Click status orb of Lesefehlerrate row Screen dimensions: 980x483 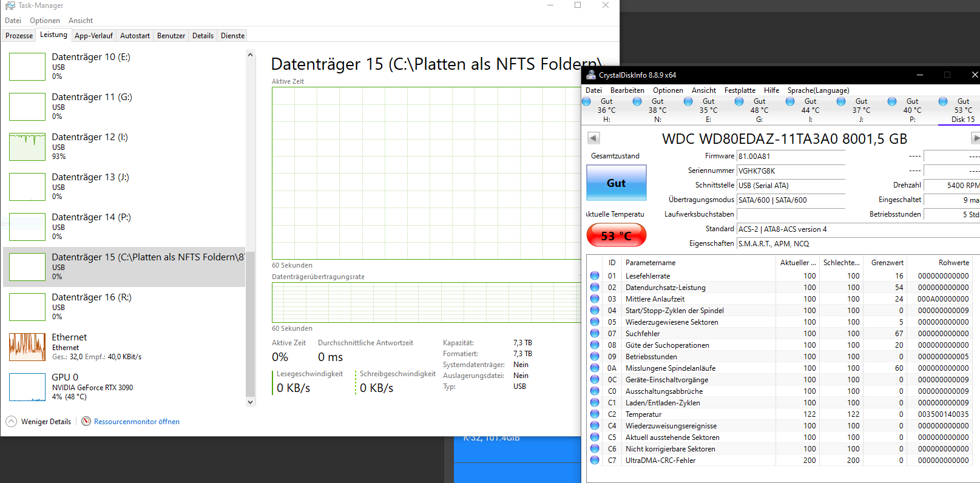[x=595, y=275]
